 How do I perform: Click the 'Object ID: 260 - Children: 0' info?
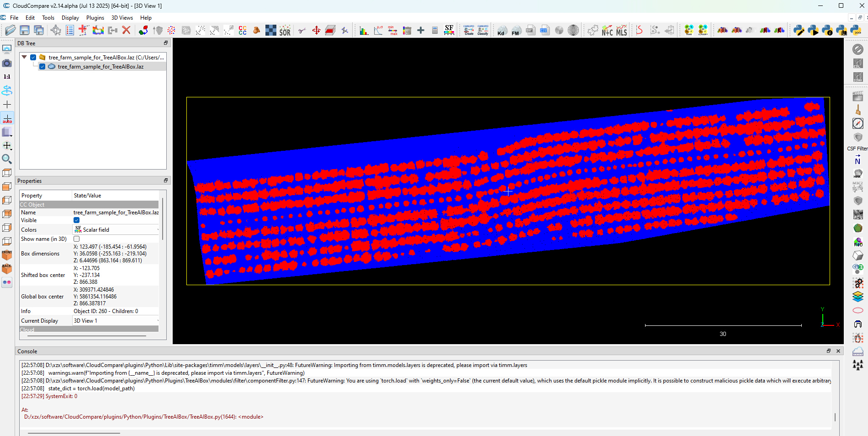coord(106,311)
